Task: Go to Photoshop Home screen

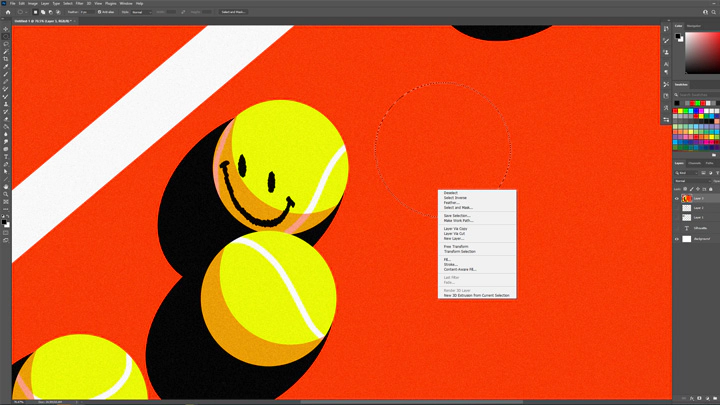Action: coord(8,12)
